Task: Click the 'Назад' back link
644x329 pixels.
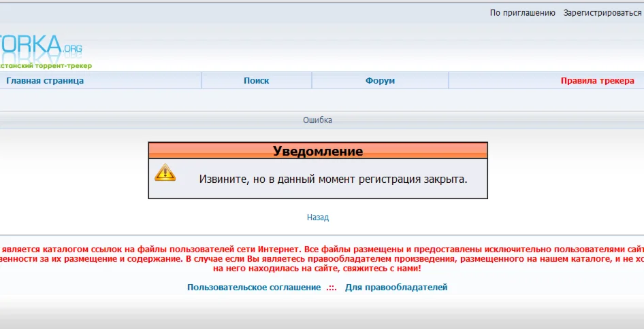Action: click(x=318, y=218)
